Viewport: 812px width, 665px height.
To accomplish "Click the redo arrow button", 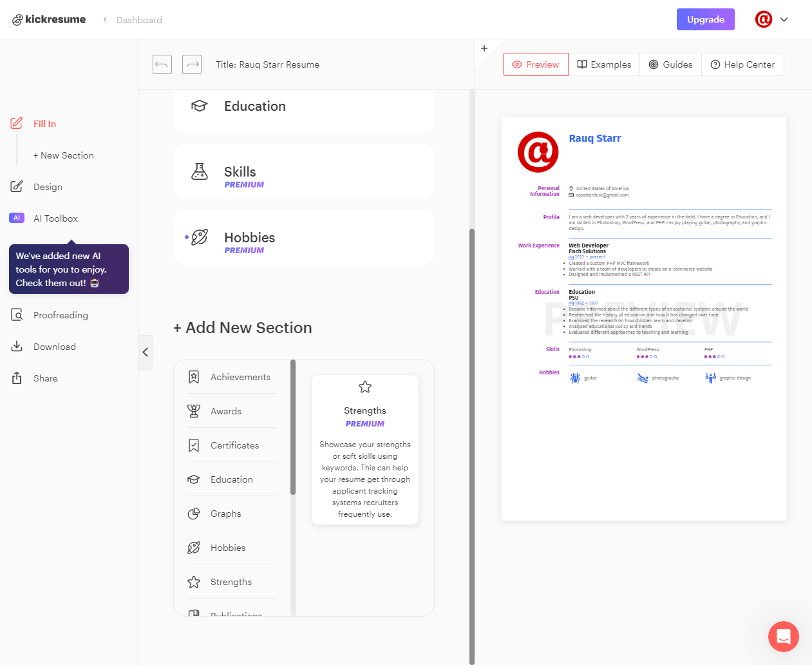I will [192, 64].
